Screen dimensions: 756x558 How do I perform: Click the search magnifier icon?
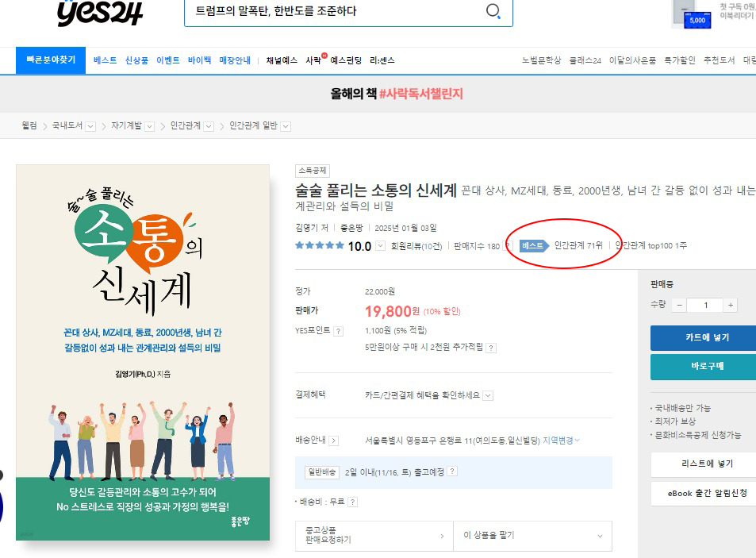tap(493, 11)
